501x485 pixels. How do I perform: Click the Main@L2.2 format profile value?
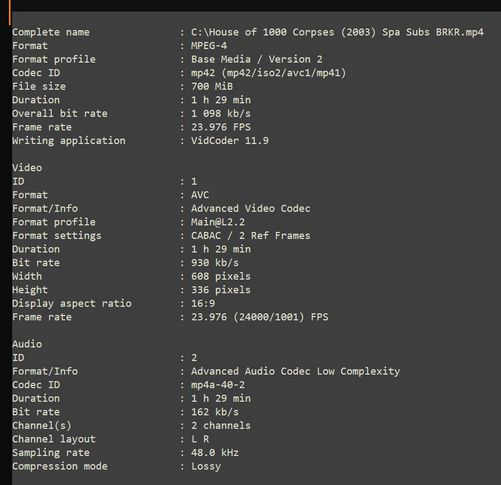coord(218,222)
